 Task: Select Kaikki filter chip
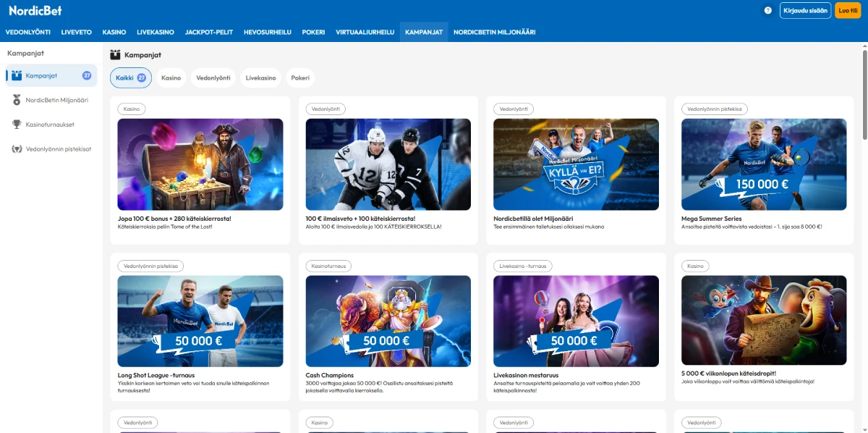(x=131, y=77)
